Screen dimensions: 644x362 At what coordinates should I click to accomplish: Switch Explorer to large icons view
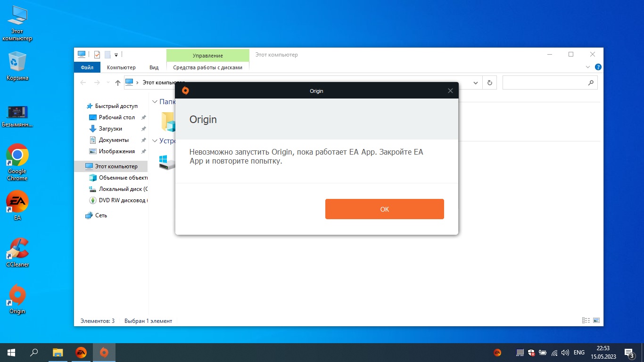pos(596,321)
